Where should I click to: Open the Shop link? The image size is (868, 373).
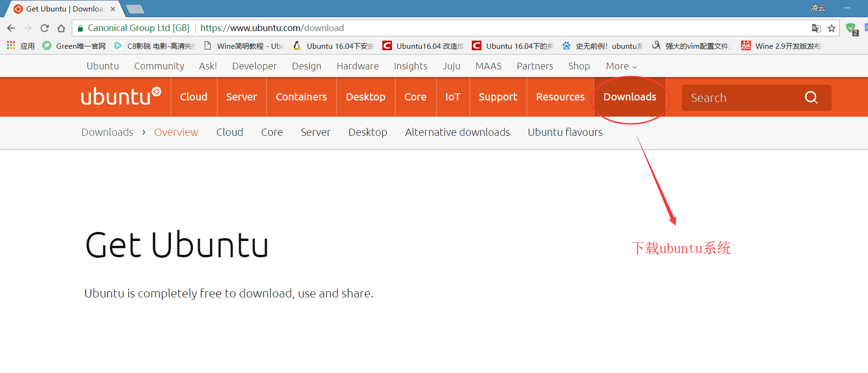(x=579, y=66)
